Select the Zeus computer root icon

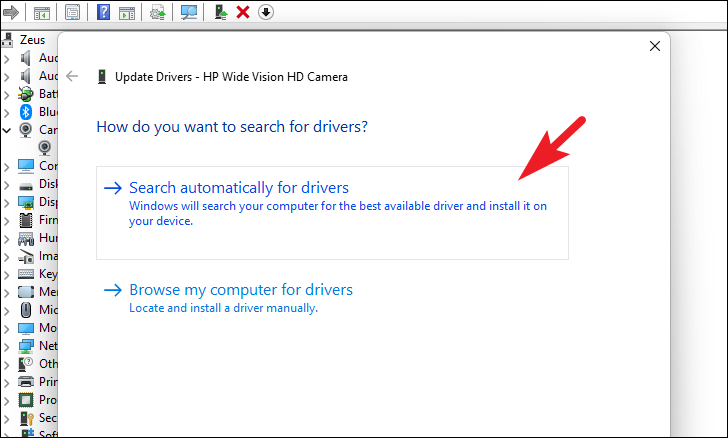7,40
